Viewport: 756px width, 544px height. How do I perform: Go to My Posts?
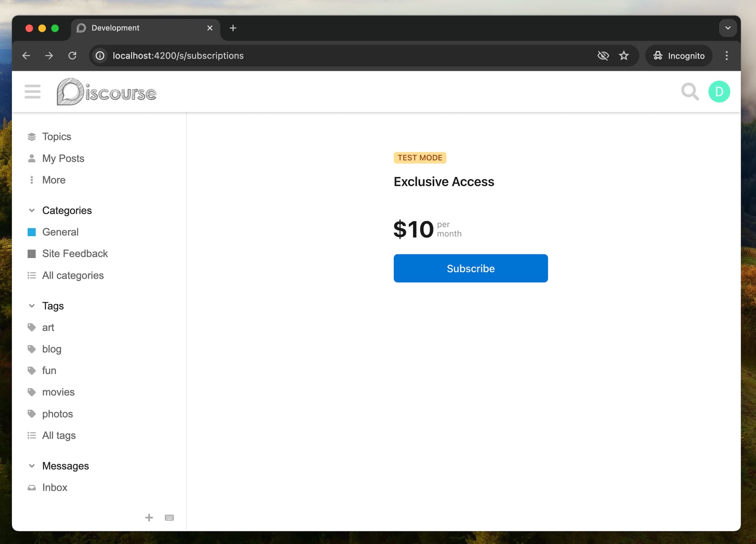coord(63,158)
